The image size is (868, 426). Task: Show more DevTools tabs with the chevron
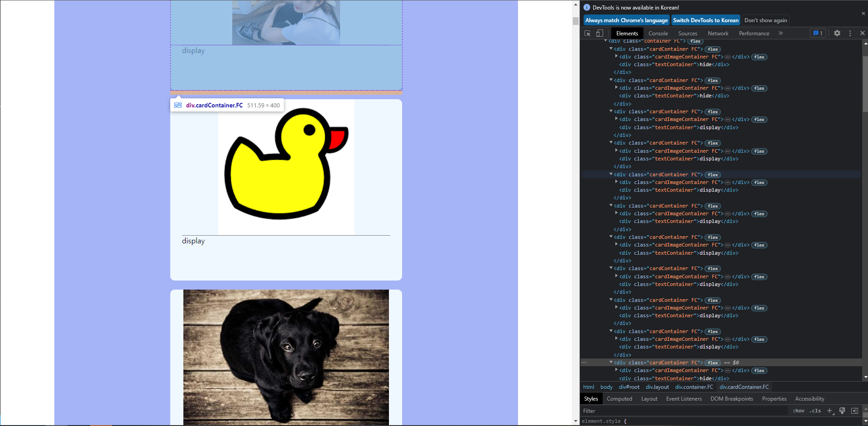click(x=781, y=33)
